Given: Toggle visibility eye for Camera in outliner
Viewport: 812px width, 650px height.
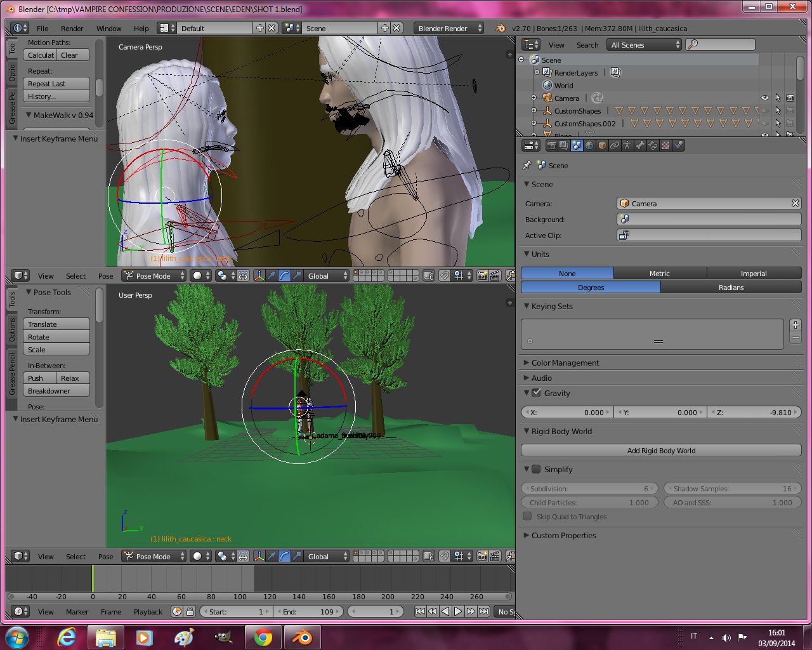Looking at the screenshot, I should point(764,98).
